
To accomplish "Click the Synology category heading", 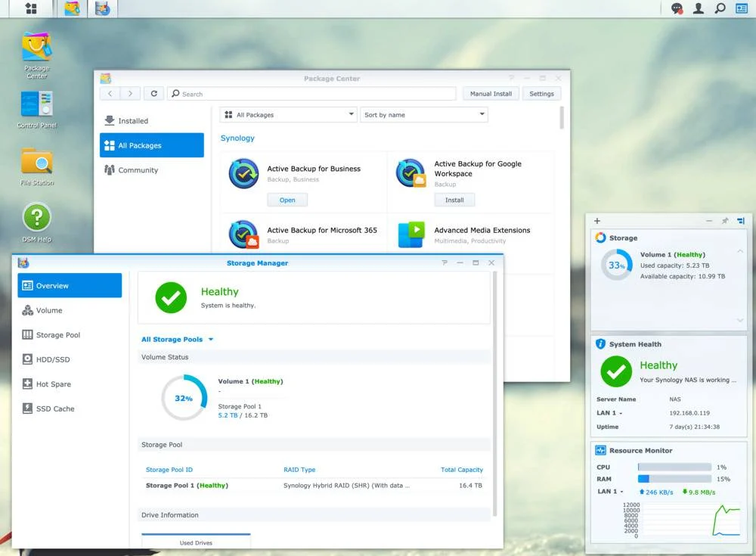I will click(237, 138).
